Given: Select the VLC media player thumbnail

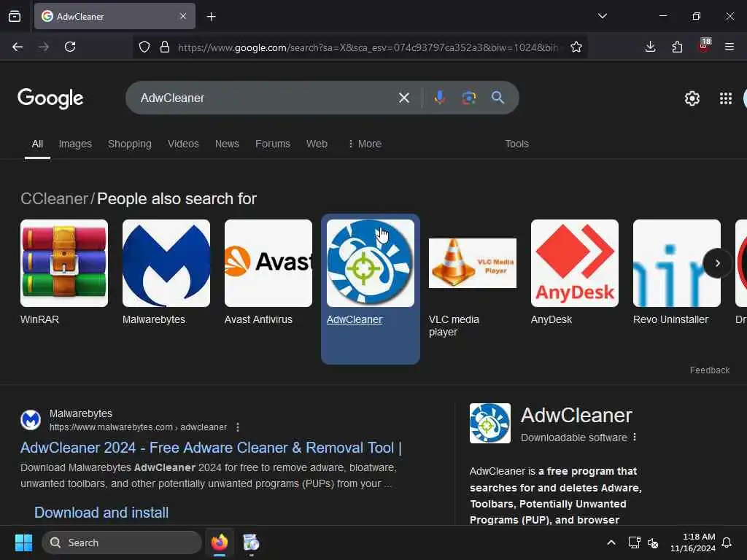Looking at the screenshot, I should coord(473,262).
